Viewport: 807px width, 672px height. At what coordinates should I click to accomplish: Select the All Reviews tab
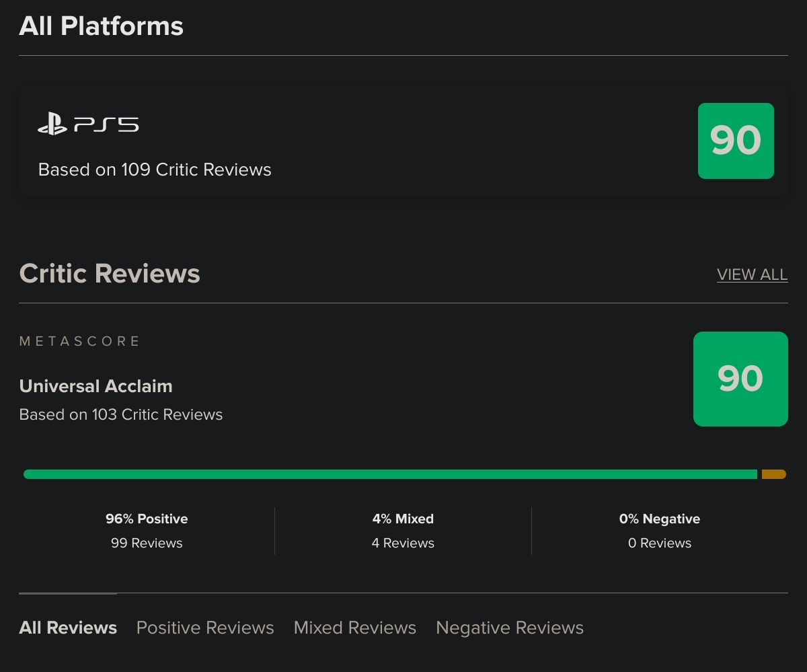[x=68, y=628]
